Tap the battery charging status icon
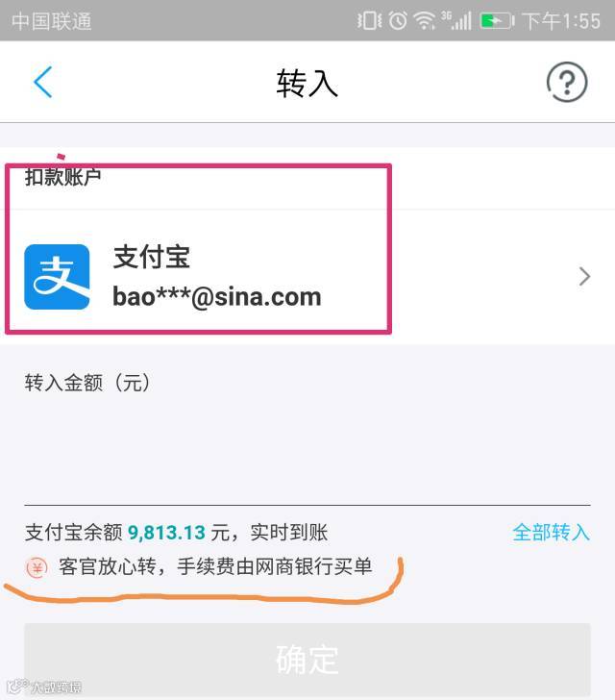This screenshot has height=700, width=615. point(497,21)
